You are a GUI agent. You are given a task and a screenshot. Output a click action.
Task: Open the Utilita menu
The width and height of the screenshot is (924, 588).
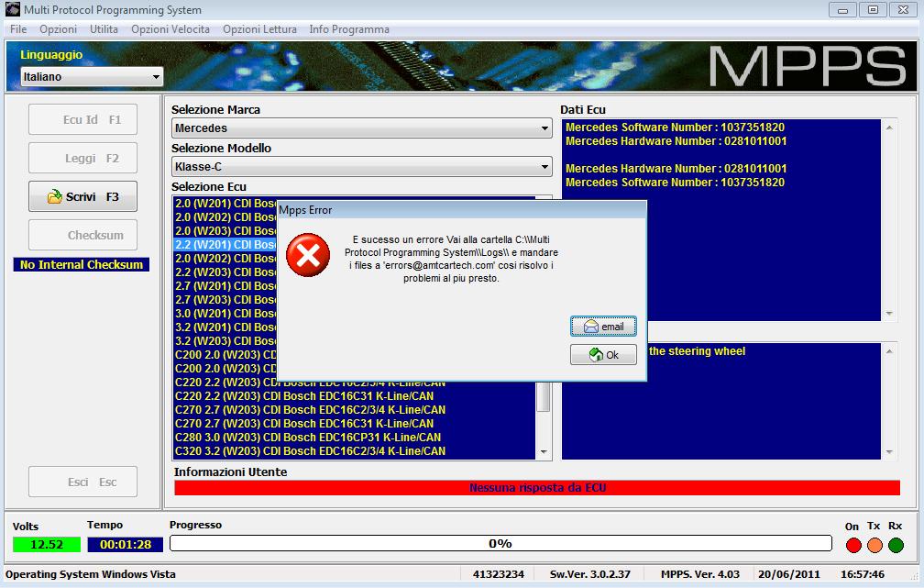click(x=104, y=29)
